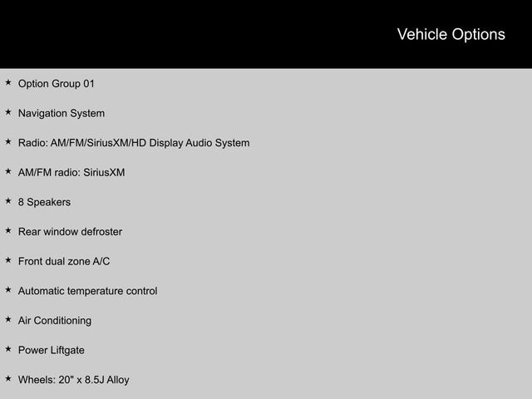The height and width of the screenshot is (399, 532).
Task: Click the star bullet next to Navigation System
Action: pos(8,111)
